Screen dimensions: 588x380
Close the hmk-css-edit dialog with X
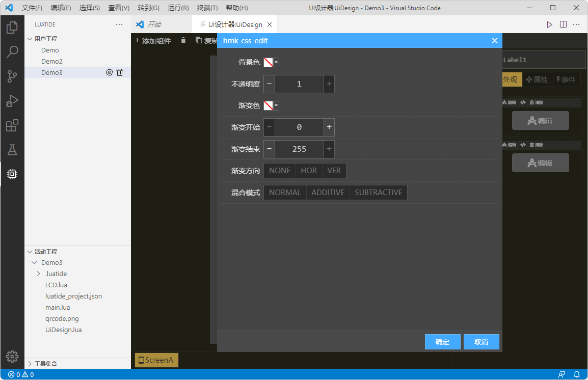[495, 40]
